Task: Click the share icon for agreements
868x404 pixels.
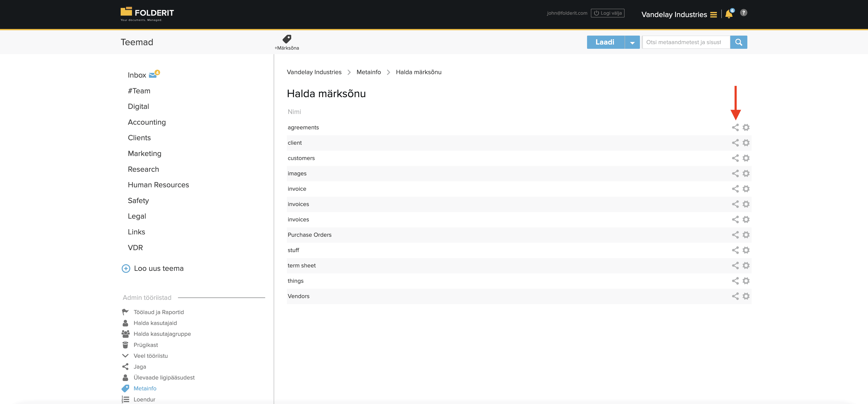Action: (x=735, y=127)
